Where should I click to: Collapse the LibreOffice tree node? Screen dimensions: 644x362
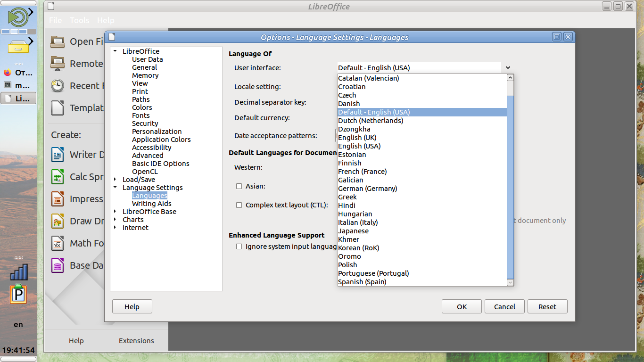tap(116, 51)
